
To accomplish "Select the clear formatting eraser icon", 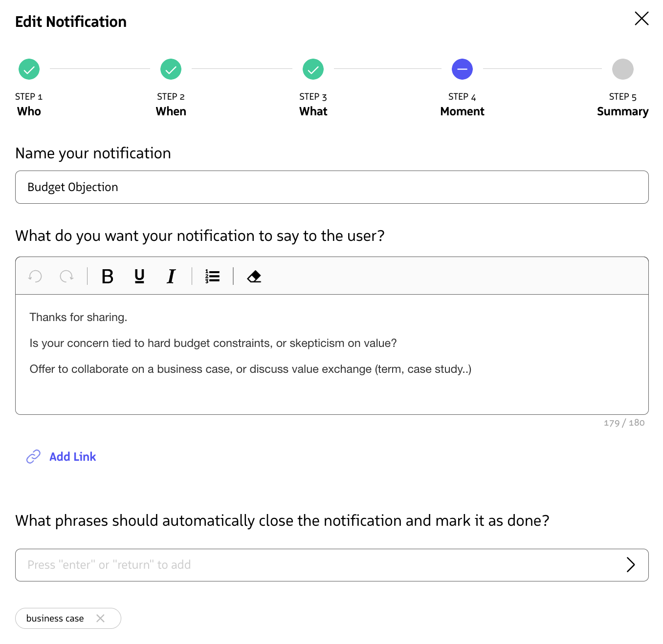I will 254,276.
